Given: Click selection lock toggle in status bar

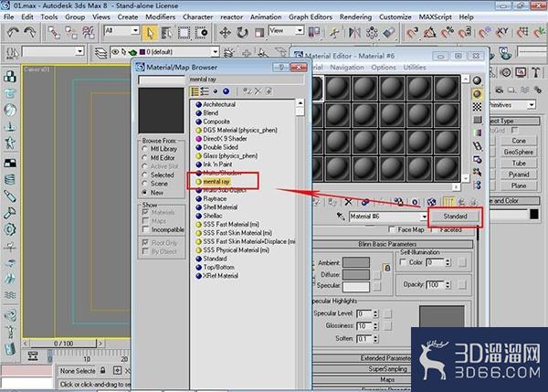Looking at the screenshot, I should coord(102,370).
